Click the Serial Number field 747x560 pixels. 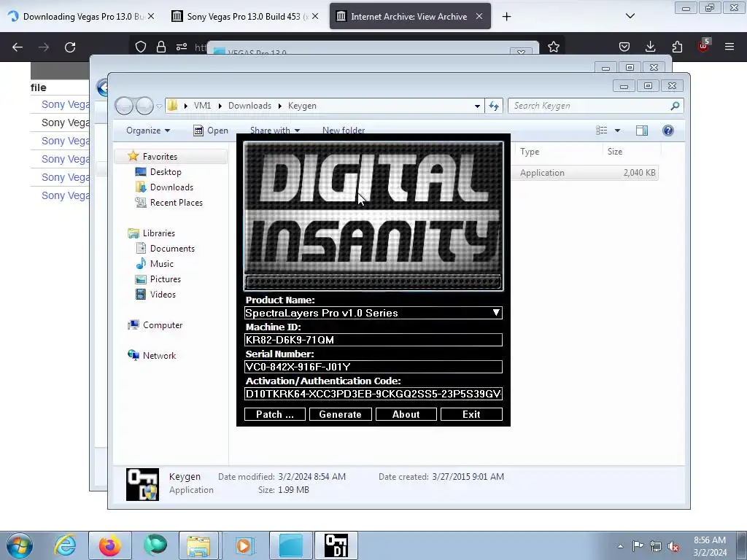click(373, 367)
